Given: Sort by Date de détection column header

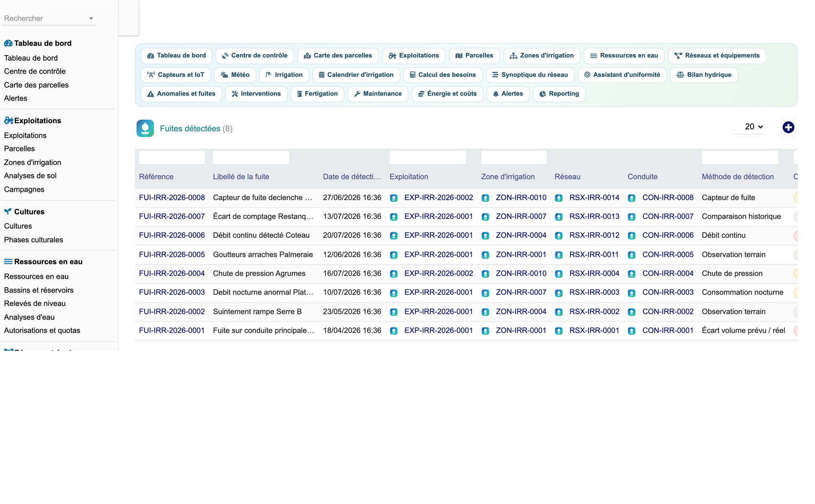Looking at the screenshot, I should point(352,177).
